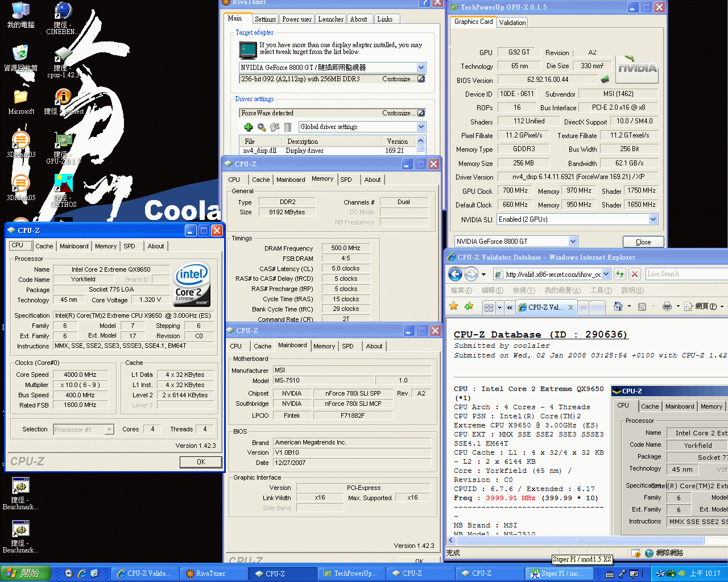Launch the 3DMark03 desktop shortcut
Viewport: 728px width, 582px height.
click(x=21, y=144)
